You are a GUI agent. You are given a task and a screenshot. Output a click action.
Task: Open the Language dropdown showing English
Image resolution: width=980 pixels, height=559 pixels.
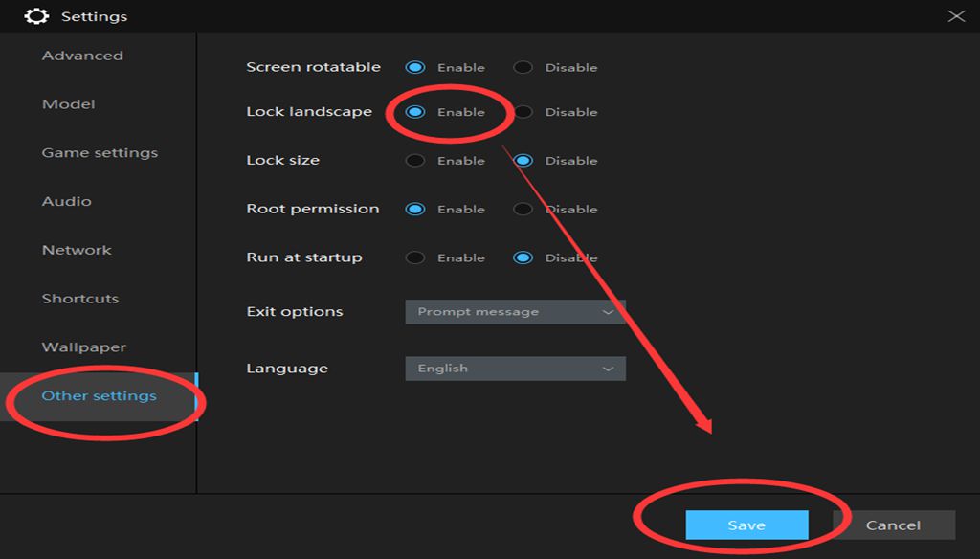pyautogui.click(x=515, y=369)
